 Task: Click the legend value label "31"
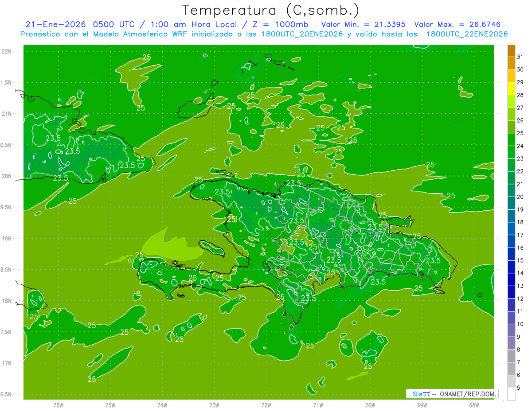coord(520,57)
